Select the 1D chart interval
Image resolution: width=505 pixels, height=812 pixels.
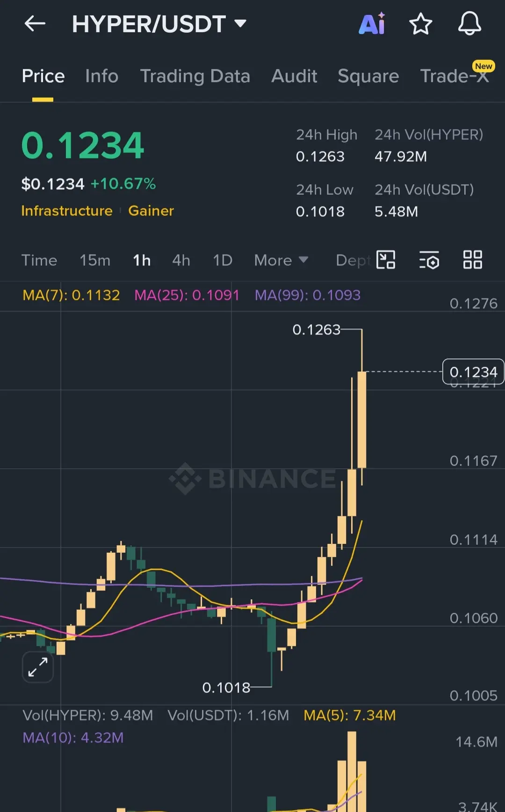[x=223, y=260]
